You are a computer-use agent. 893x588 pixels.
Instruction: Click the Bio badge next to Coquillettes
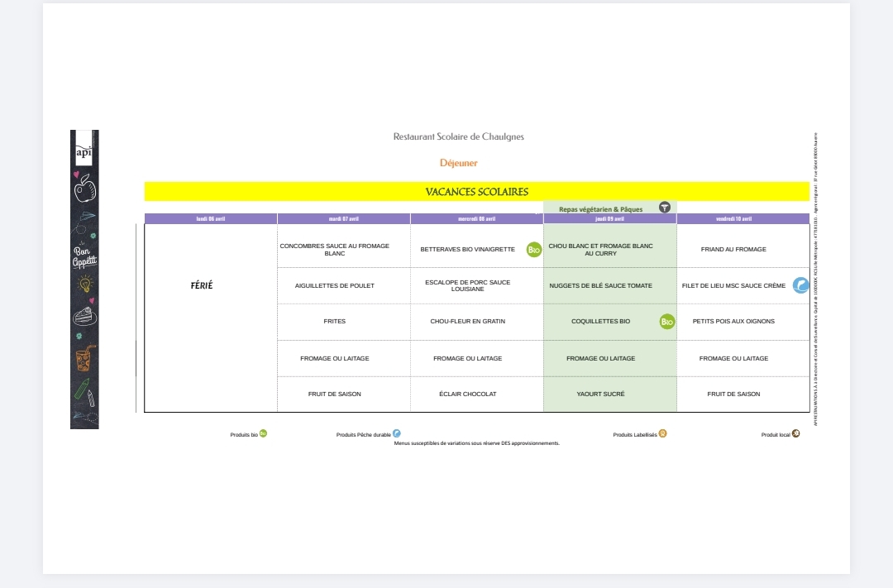(x=667, y=322)
